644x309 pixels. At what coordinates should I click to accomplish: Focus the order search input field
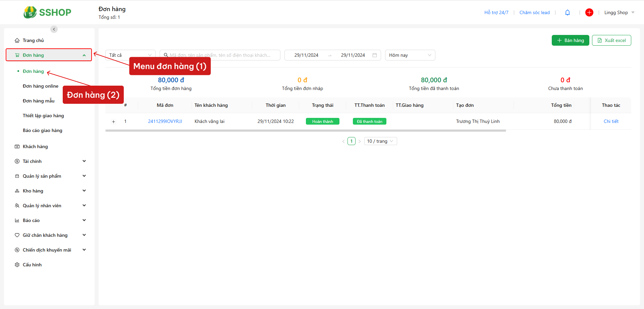(x=220, y=55)
